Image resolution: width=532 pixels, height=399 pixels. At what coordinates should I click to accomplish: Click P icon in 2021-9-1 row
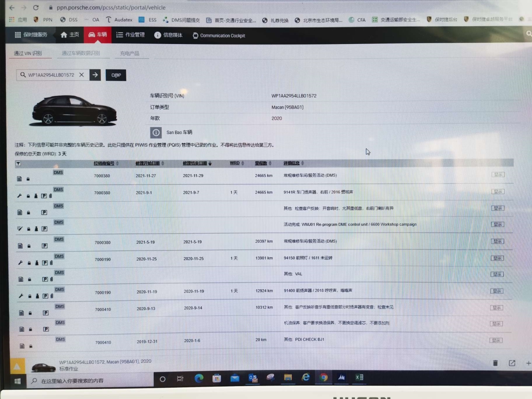[44, 196]
